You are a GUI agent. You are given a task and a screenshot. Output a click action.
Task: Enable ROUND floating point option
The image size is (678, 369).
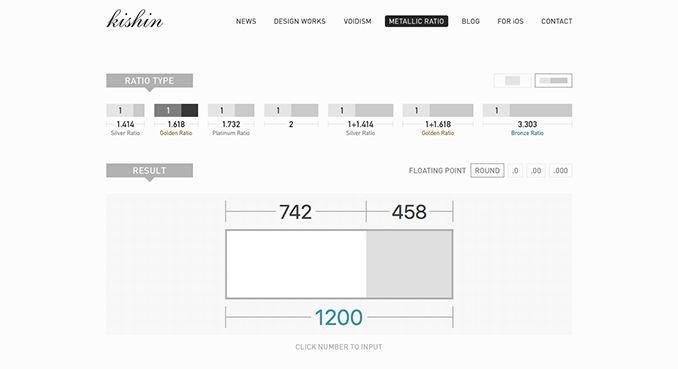[487, 170]
